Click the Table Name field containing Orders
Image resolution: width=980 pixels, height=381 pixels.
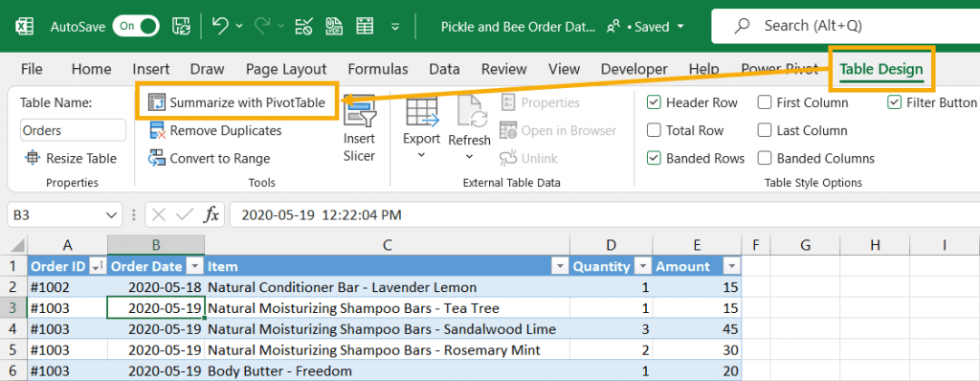pyautogui.click(x=73, y=131)
